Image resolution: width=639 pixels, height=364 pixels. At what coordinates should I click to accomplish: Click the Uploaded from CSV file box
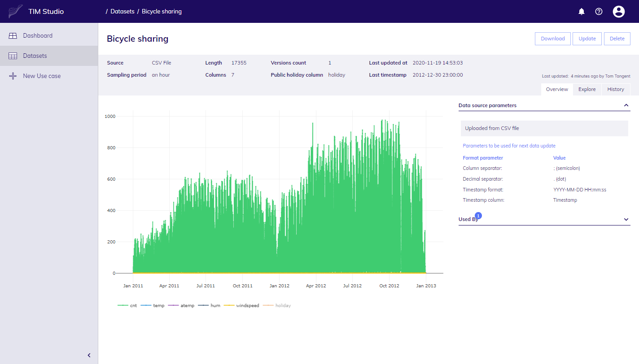(544, 128)
